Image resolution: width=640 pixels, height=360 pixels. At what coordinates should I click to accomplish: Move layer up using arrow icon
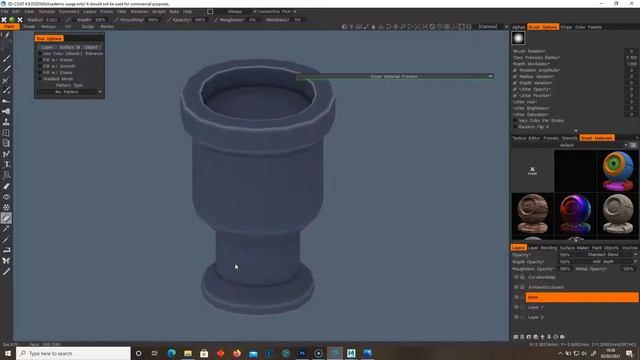tap(542, 337)
